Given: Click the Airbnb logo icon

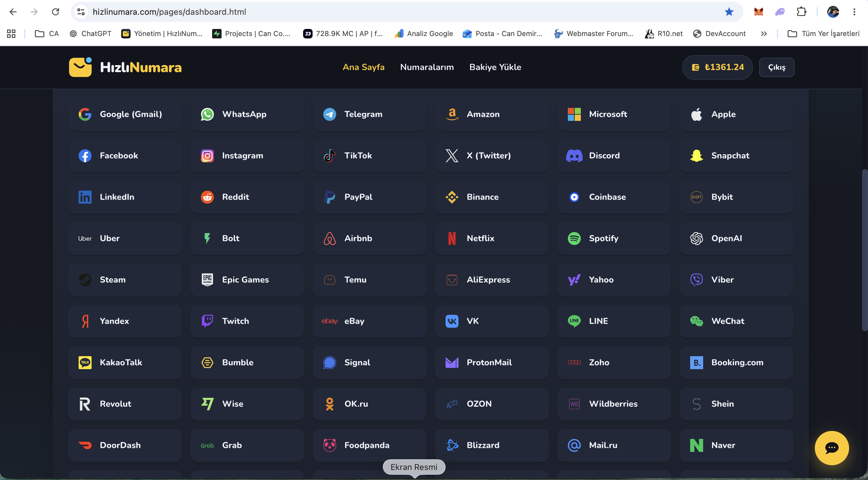Looking at the screenshot, I should (329, 239).
